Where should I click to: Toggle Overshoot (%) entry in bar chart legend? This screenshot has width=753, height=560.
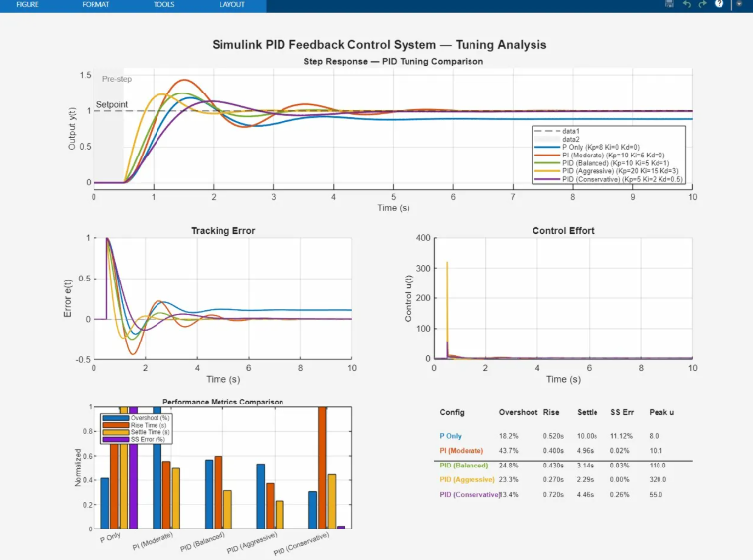coord(137,418)
